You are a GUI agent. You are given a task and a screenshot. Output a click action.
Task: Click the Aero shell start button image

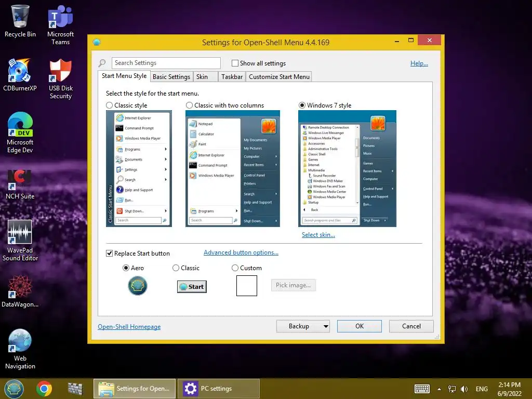[x=137, y=286]
